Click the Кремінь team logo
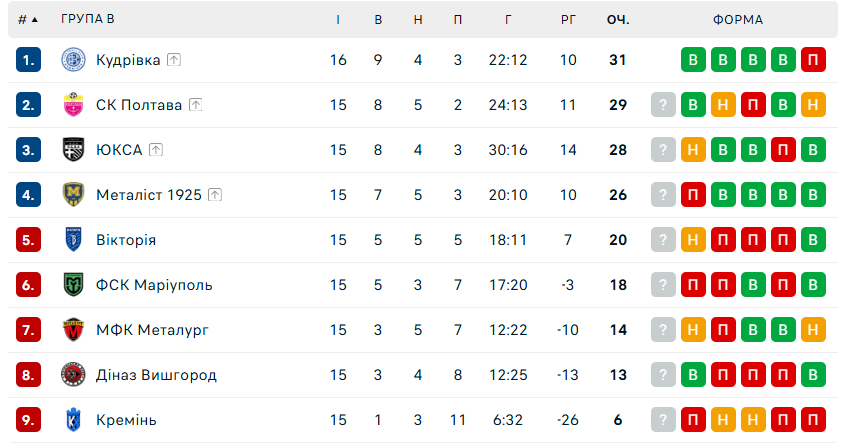The width and height of the screenshot is (843, 448). (x=72, y=420)
